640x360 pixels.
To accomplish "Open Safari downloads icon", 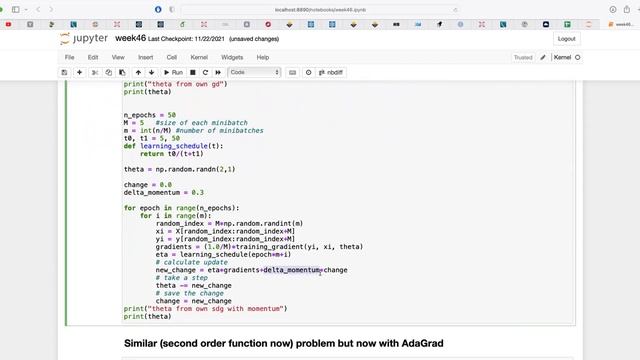I will pyautogui.click(x=613, y=9).
